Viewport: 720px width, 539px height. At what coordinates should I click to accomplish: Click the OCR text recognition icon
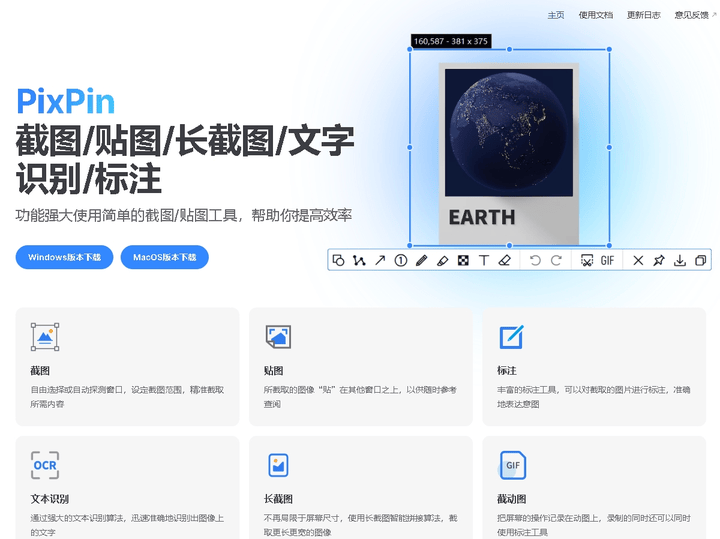tap(45, 465)
